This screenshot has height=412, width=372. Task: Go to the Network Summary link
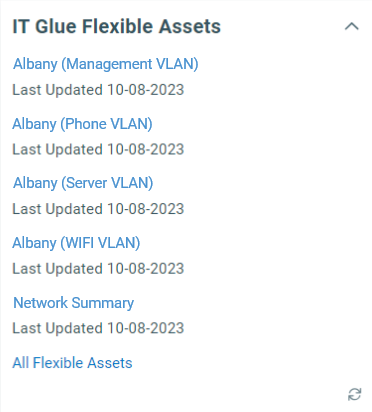[x=73, y=303]
